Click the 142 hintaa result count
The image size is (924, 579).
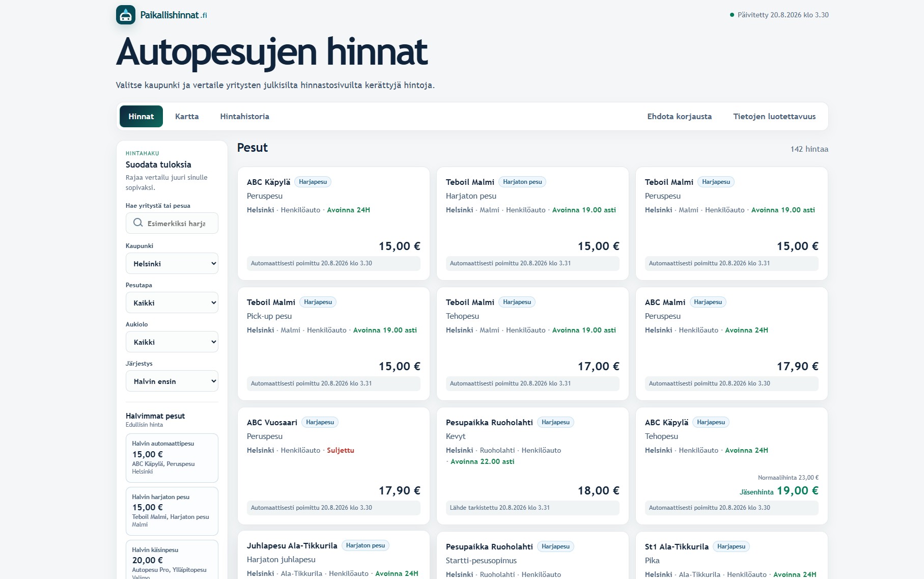[809, 149]
